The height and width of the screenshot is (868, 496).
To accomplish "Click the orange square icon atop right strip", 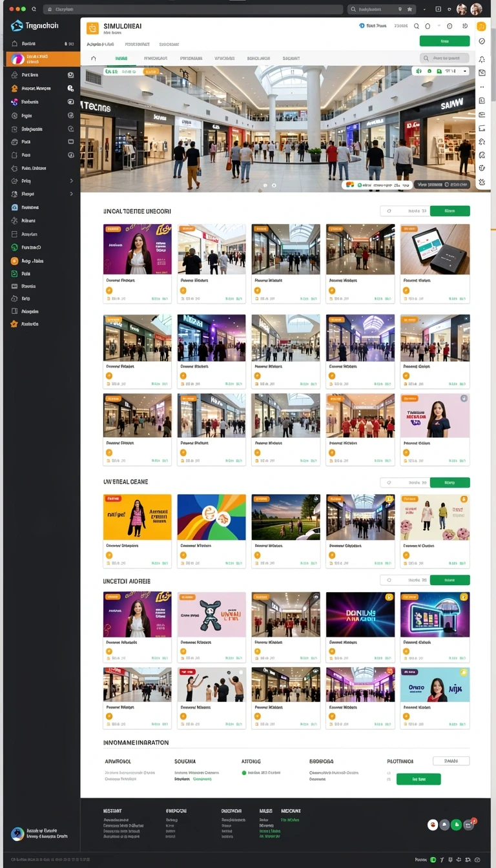I will coord(481,26).
